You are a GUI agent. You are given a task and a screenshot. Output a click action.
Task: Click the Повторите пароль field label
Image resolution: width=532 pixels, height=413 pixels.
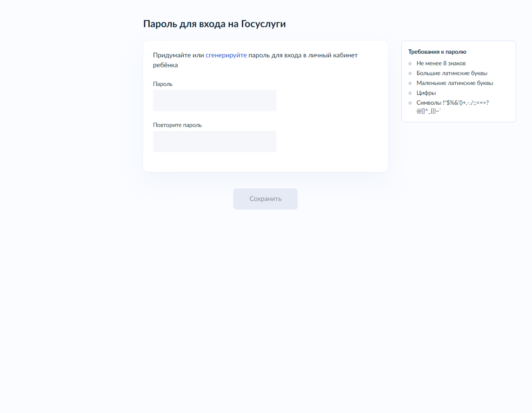(177, 125)
